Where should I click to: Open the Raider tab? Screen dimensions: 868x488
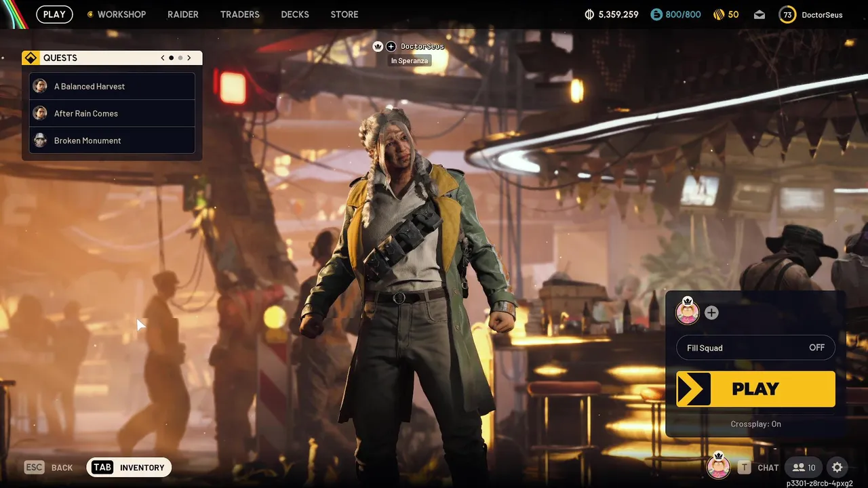183,14
